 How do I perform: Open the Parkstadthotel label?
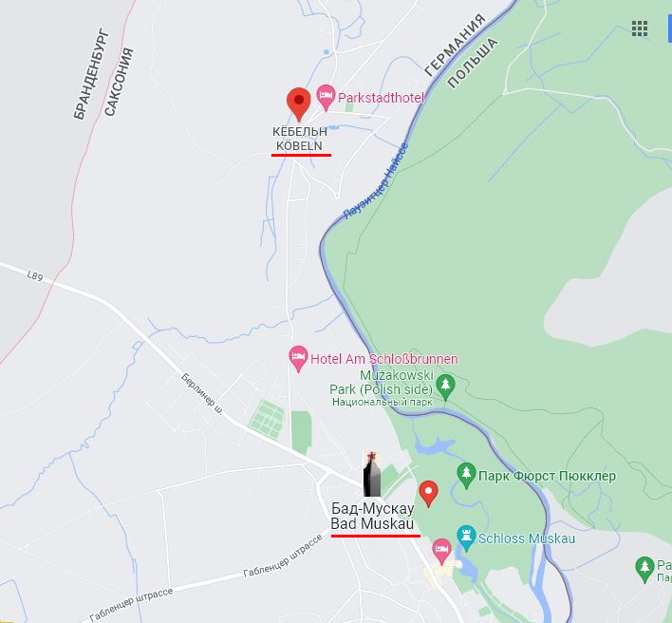tap(381, 98)
